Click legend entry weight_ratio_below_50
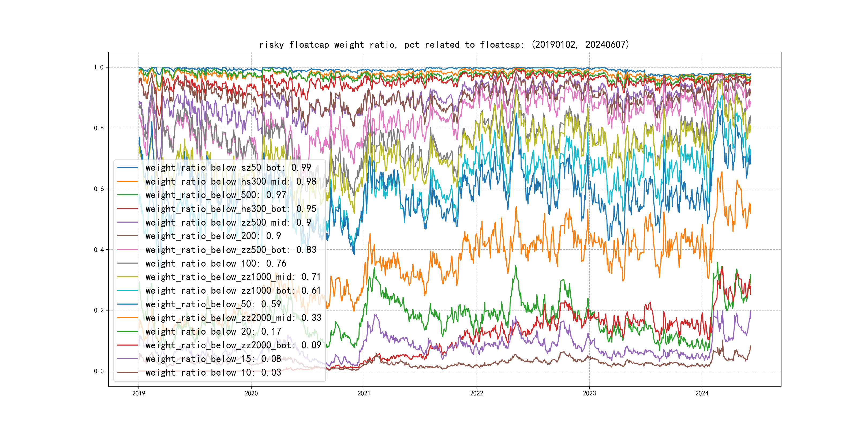Image resolution: width=868 pixels, height=434 pixels. pos(213,304)
